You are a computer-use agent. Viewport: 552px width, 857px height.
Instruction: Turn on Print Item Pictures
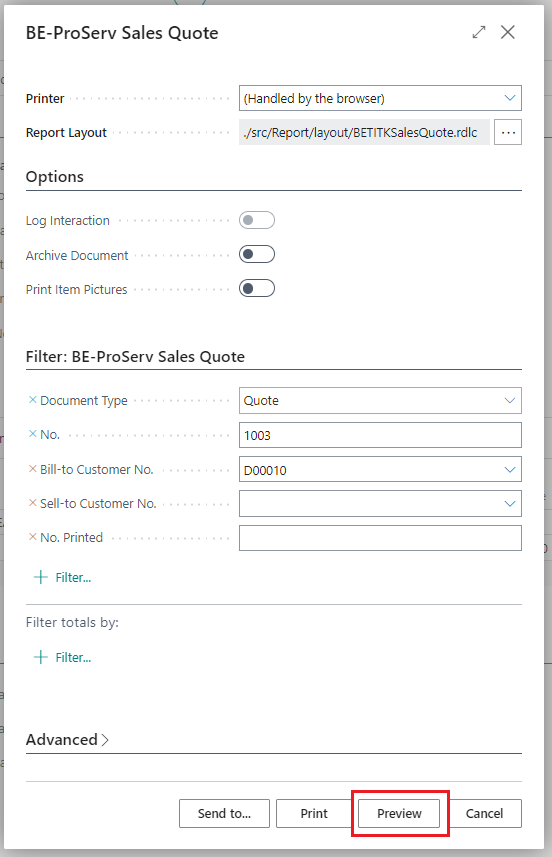click(x=257, y=288)
